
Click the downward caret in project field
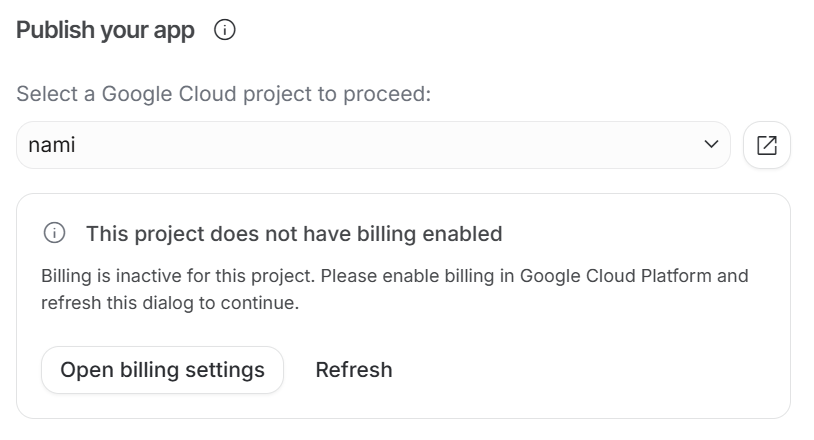711,144
